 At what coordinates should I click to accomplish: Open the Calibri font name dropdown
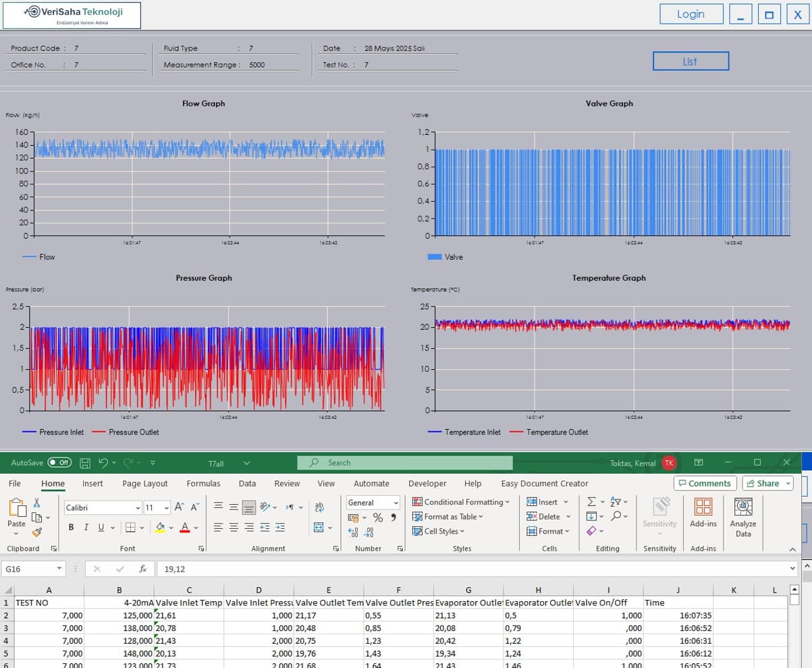pyautogui.click(x=103, y=507)
